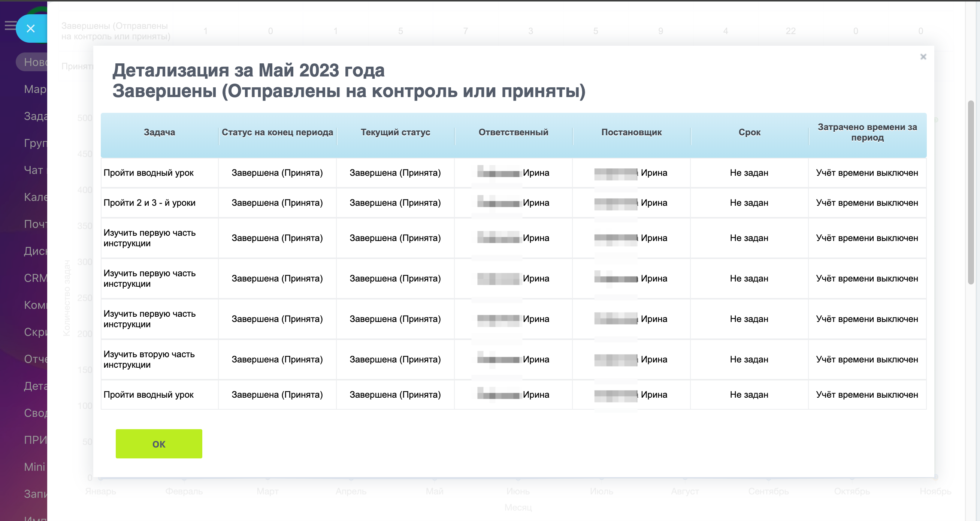
Task: Open task Пройти 2 и 3 - й уроки
Action: tap(149, 203)
